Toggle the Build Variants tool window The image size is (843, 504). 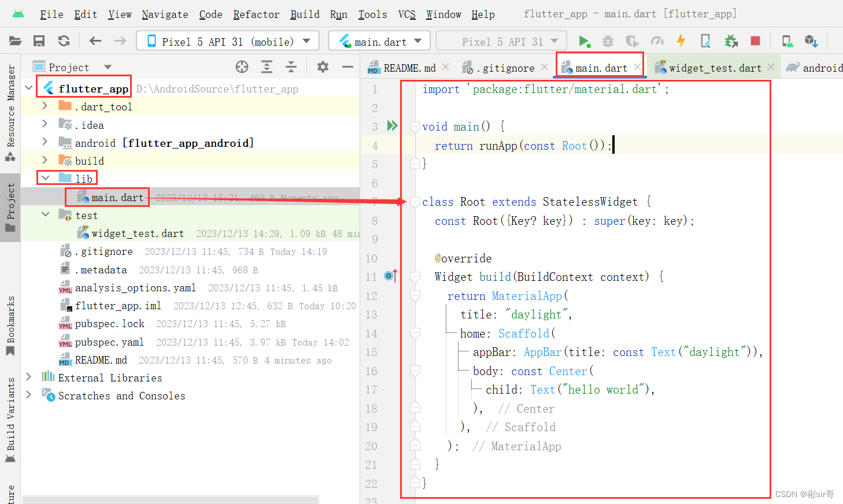[x=10, y=421]
